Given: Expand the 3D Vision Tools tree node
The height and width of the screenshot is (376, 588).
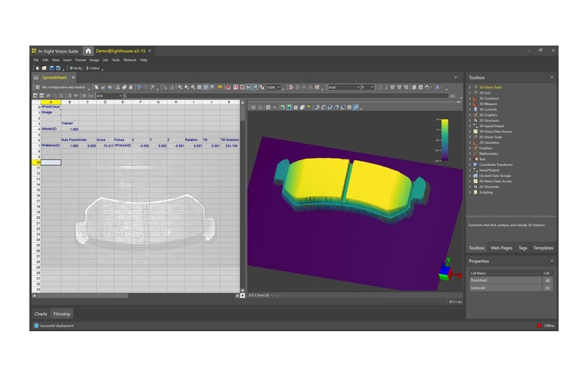Looking at the screenshot, I should click(470, 87).
